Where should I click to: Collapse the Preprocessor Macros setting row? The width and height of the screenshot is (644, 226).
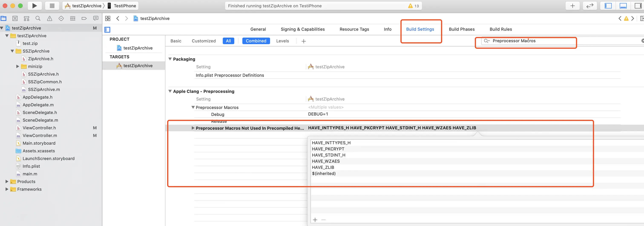point(193,107)
